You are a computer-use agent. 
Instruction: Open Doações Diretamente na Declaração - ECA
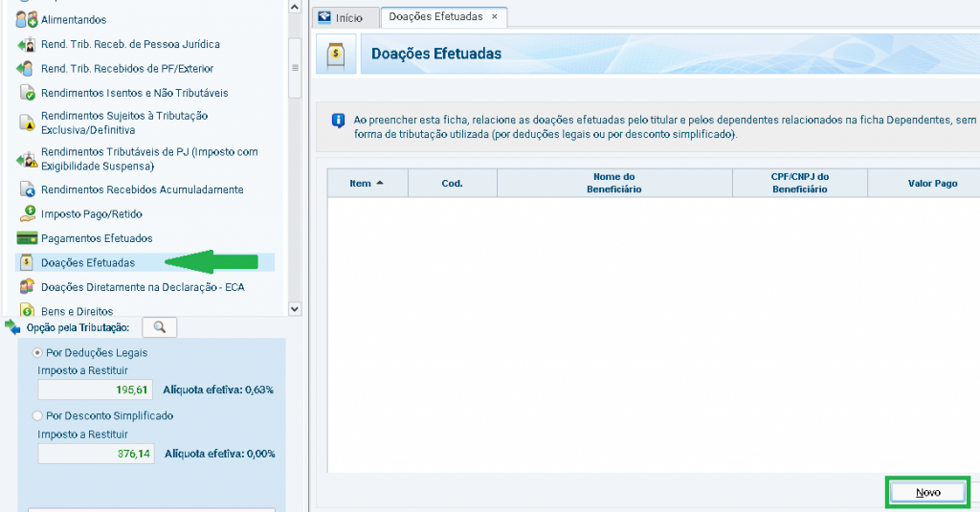pyautogui.click(x=143, y=287)
